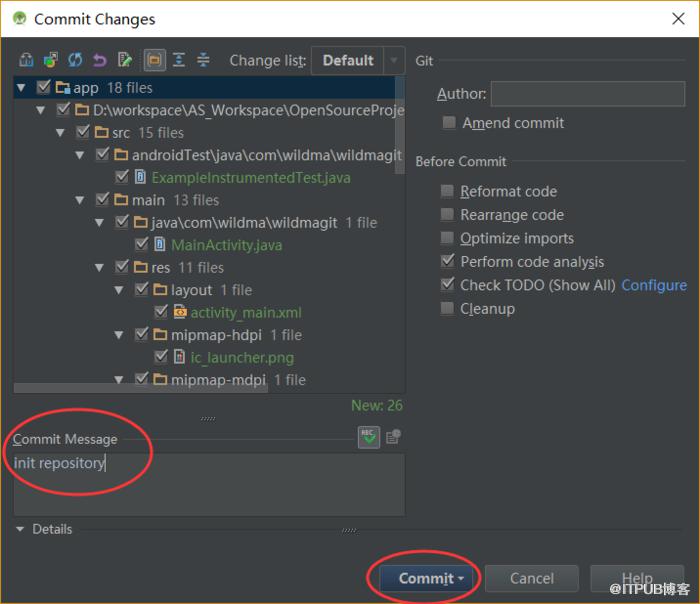This screenshot has height=604, width=700.
Task: Open the Configure TODO link
Action: pos(654,285)
